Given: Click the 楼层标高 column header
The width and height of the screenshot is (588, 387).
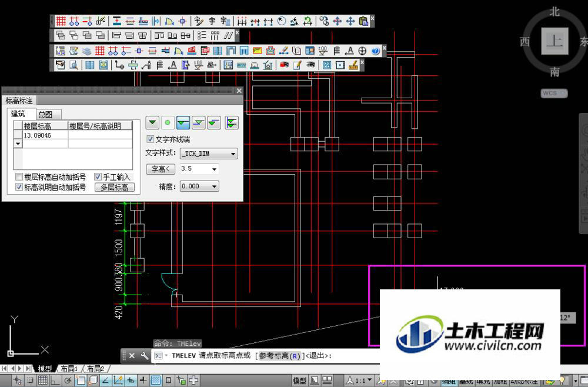Looking at the screenshot, I should click(x=45, y=126).
